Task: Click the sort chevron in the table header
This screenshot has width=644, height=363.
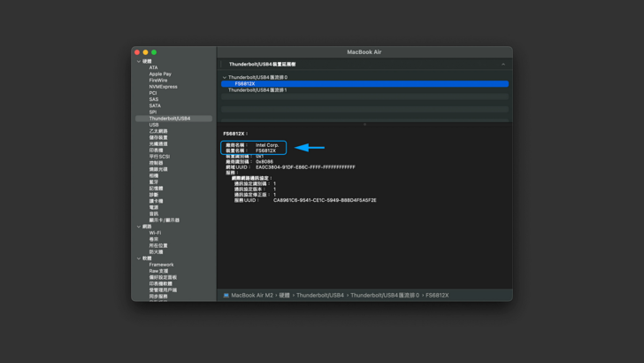Action: [503, 65]
